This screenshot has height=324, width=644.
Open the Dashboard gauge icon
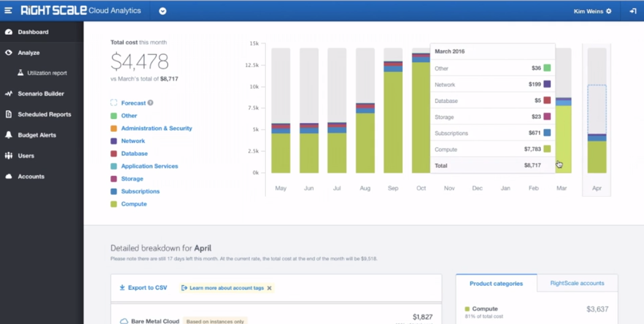8,32
